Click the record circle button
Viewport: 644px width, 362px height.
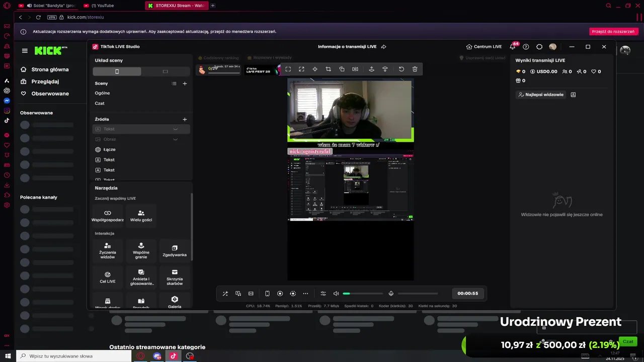pyautogui.click(x=280, y=294)
